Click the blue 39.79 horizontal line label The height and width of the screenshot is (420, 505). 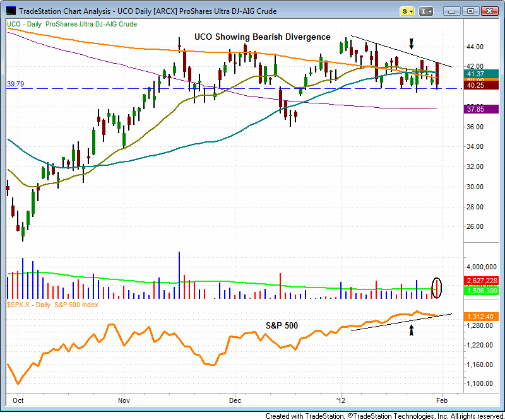coord(15,84)
